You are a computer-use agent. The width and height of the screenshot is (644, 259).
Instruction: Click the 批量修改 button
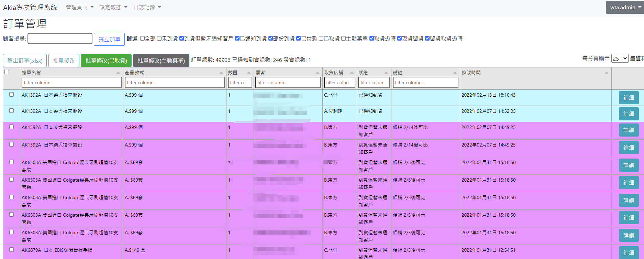[x=64, y=61]
